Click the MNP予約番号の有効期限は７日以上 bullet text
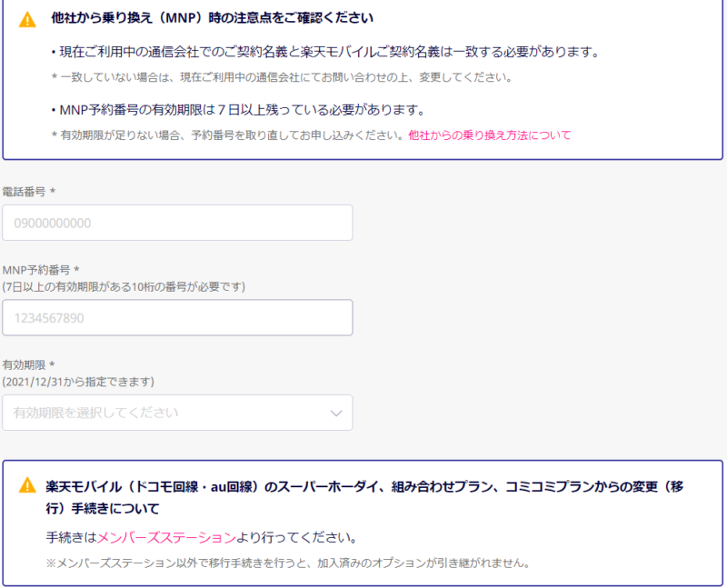The width and height of the screenshot is (727, 588). (x=238, y=110)
